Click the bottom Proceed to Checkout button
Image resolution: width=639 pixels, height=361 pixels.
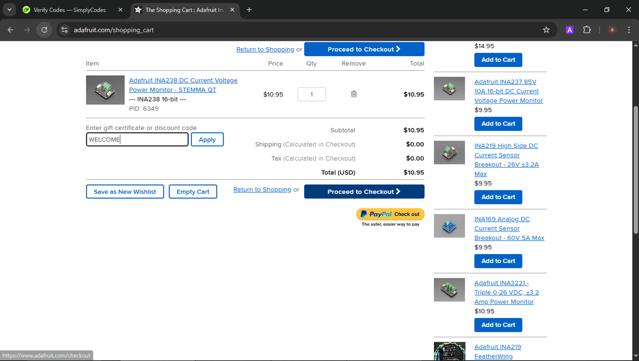click(x=364, y=192)
